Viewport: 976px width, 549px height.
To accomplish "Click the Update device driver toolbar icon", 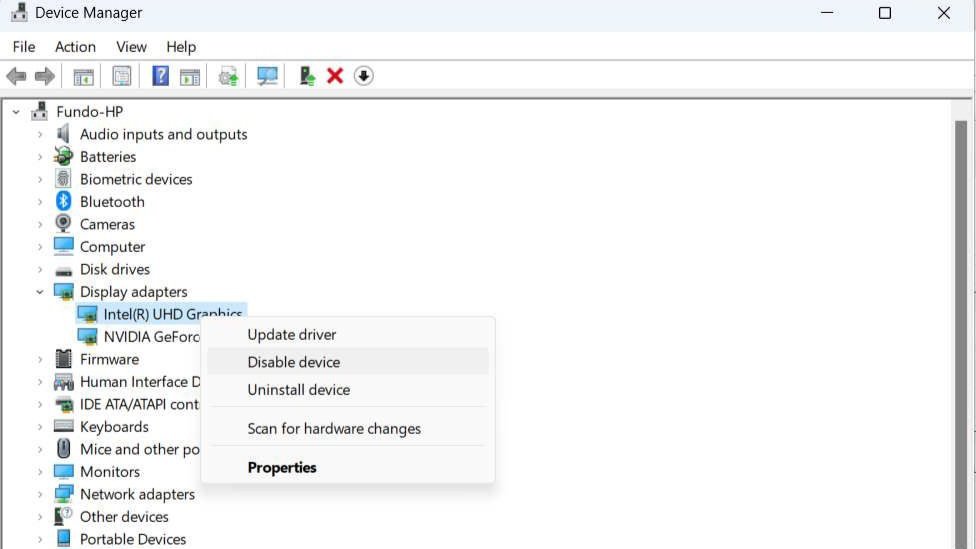I will point(307,76).
